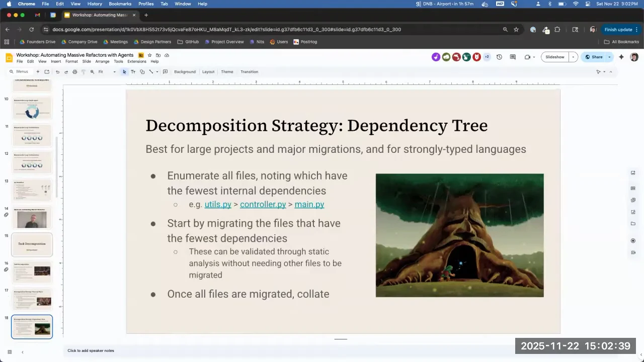Open the cloud document status icon
The width and height of the screenshot is (644, 362).
point(167,55)
